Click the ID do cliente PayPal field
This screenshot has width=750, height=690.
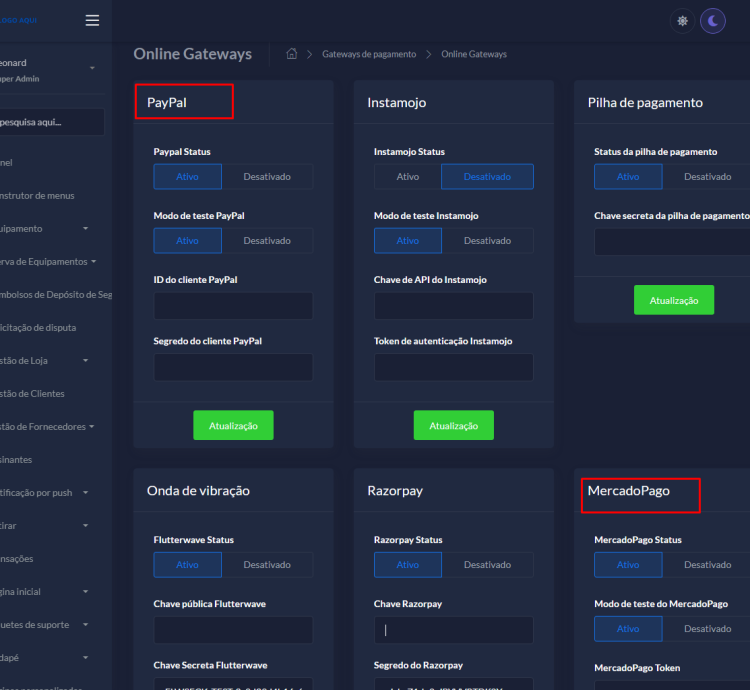[233, 306]
